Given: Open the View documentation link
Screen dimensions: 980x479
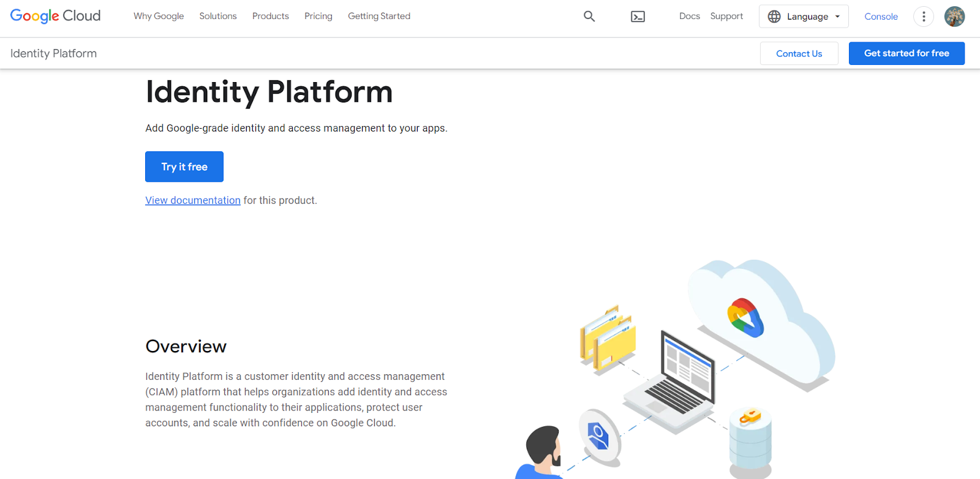Looking at the screenshot, I should click(193, 200).
